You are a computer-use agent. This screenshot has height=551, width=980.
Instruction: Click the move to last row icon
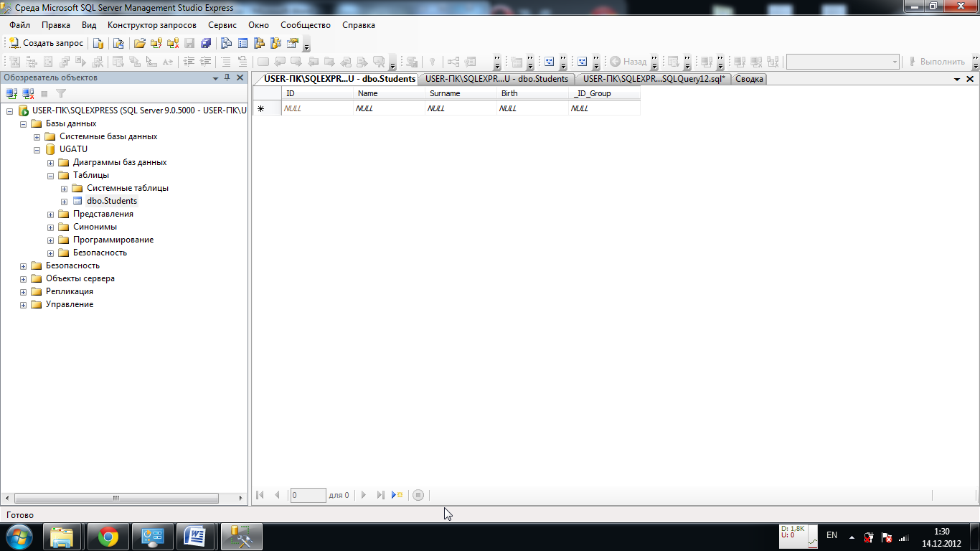[x=380, y=495]
